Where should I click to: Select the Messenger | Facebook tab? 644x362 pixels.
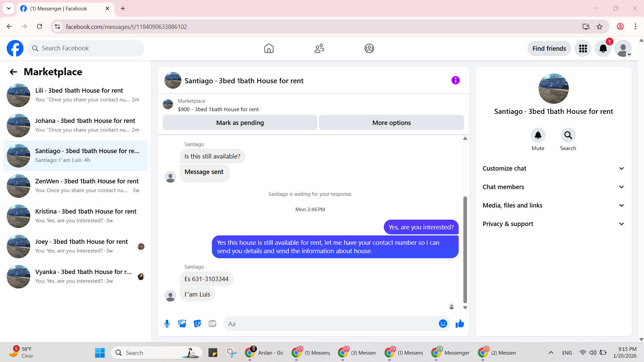65,8
